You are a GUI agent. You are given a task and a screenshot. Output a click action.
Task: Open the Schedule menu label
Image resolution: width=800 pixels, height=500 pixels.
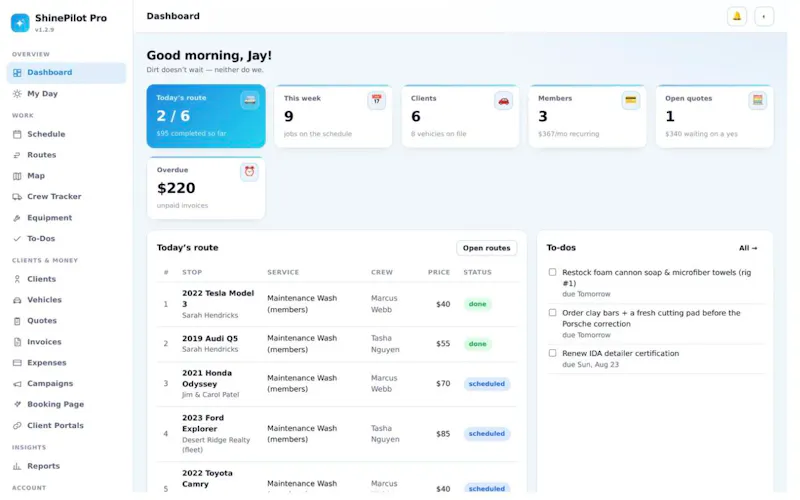click(46, 134)
